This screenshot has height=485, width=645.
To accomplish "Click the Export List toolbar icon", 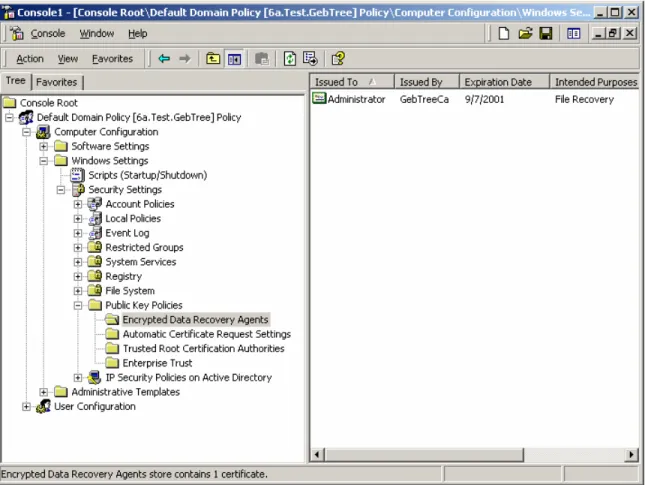I will pos(310,59).
